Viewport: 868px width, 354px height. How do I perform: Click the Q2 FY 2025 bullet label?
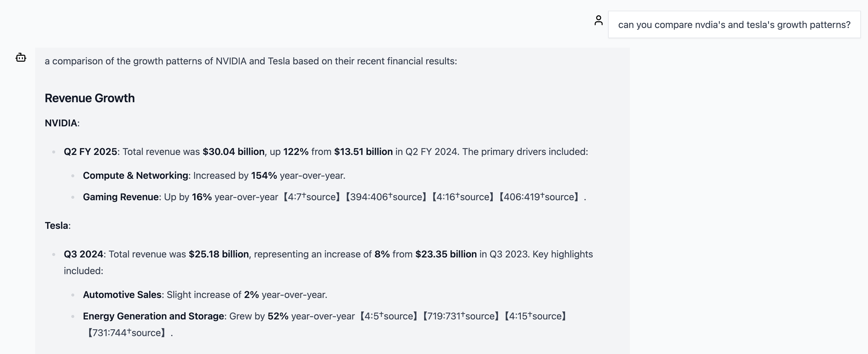click(90, 151)
